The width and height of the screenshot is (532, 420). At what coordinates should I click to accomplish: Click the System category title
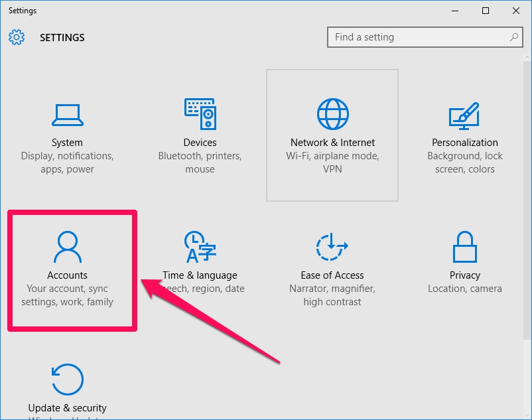click(x=67, y=143)
